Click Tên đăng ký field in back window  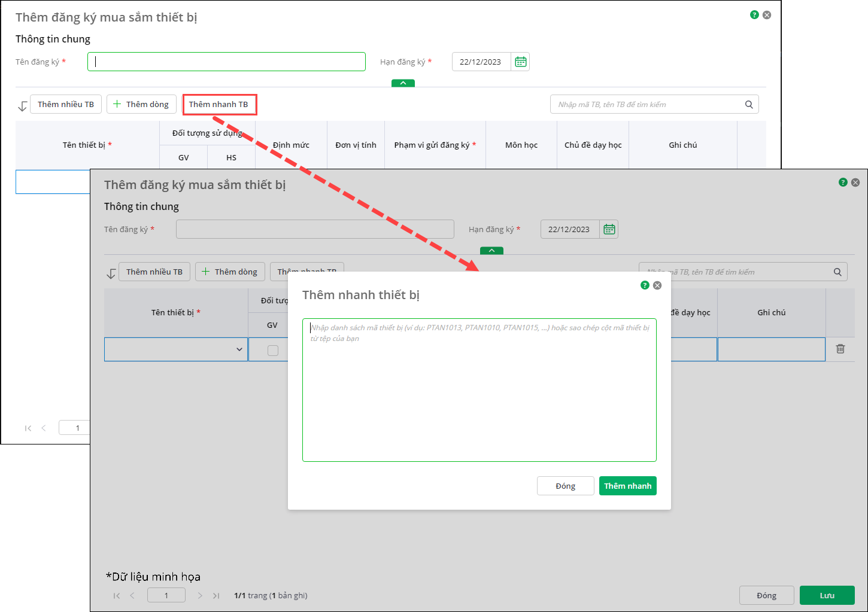[x=226, y=62]
